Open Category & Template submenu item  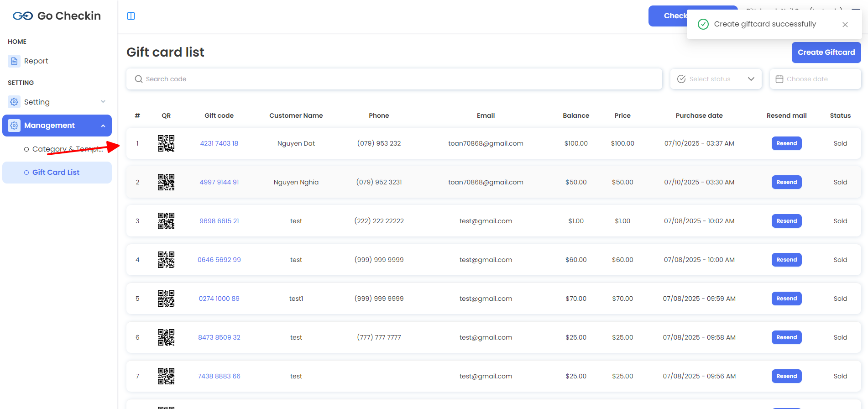coord(64,149)
